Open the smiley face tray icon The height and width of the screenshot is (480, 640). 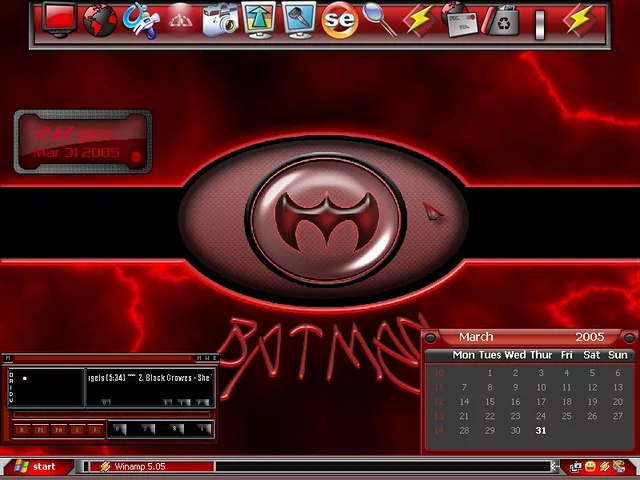coord(590,467)
